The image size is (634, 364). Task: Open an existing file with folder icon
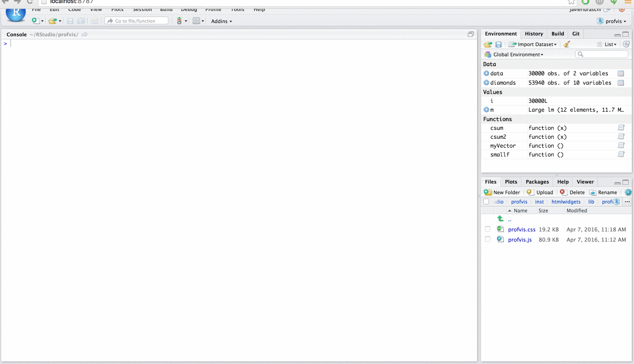pyautogui.click(x=51, y=20)
